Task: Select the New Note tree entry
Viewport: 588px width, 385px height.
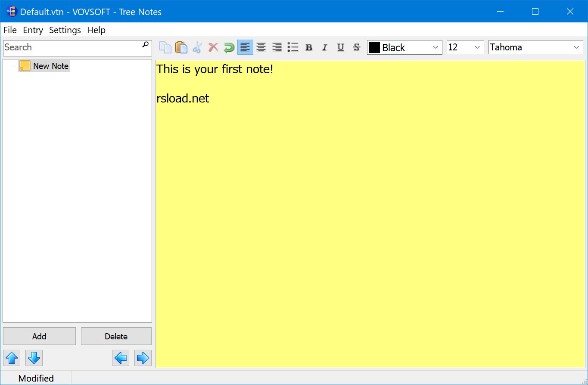Action: [x=45, y=66]
